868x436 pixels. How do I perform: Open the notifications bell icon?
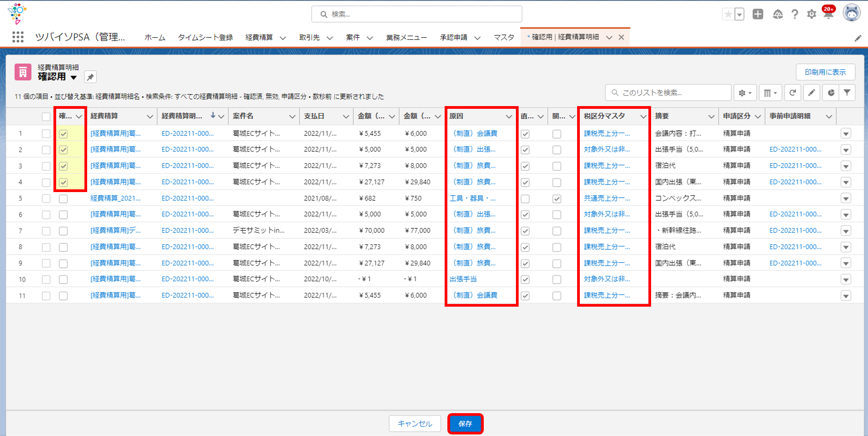click(828, 14)
